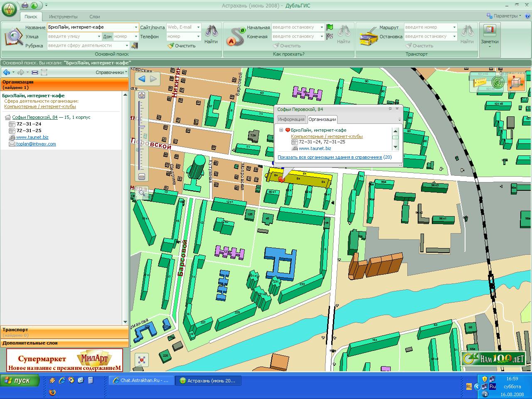This screenshot has width=532, height=399.
Task: Open the Название field dropdown
Action: pyautogui.click(x=136, y=27)
